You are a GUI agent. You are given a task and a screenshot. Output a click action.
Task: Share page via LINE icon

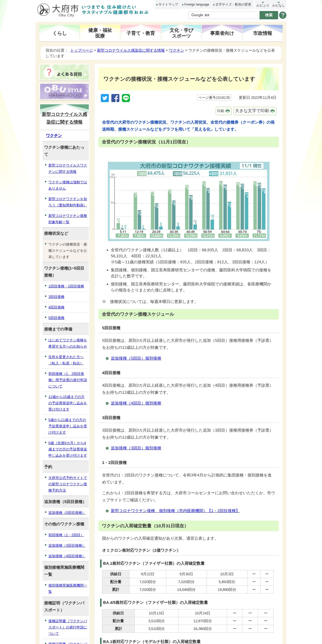126,98
